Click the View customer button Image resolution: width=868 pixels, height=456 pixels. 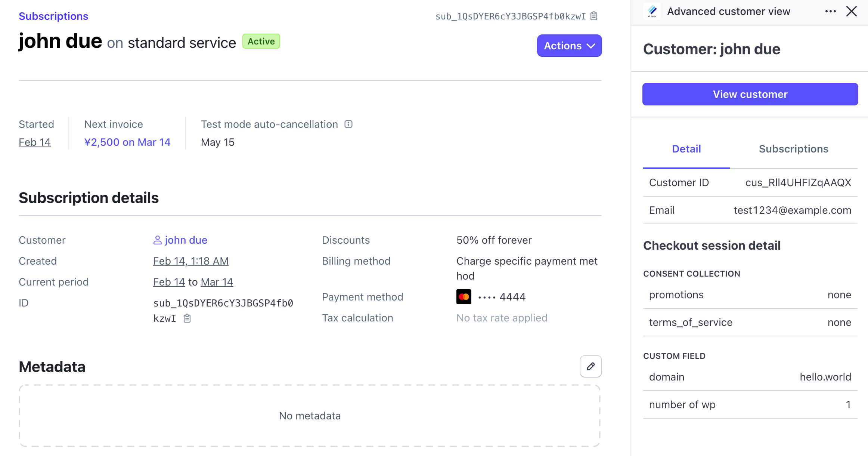tap(750, 94)
